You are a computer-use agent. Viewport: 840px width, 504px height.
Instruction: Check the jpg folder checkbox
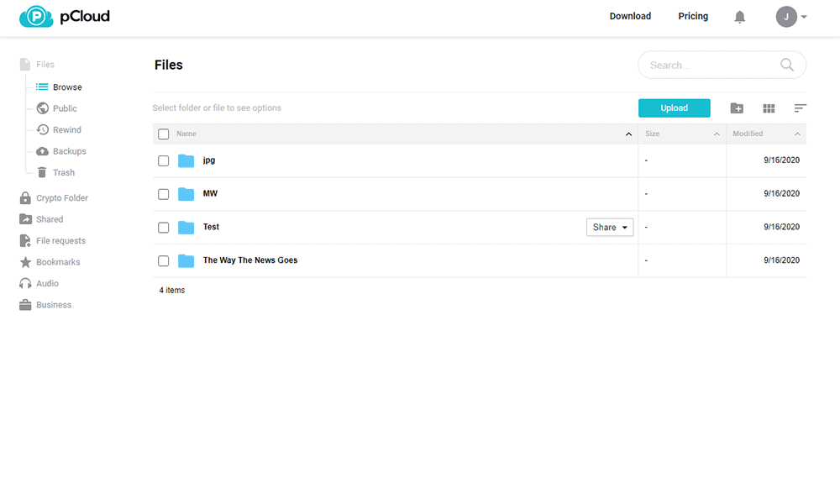coord(164,160)
